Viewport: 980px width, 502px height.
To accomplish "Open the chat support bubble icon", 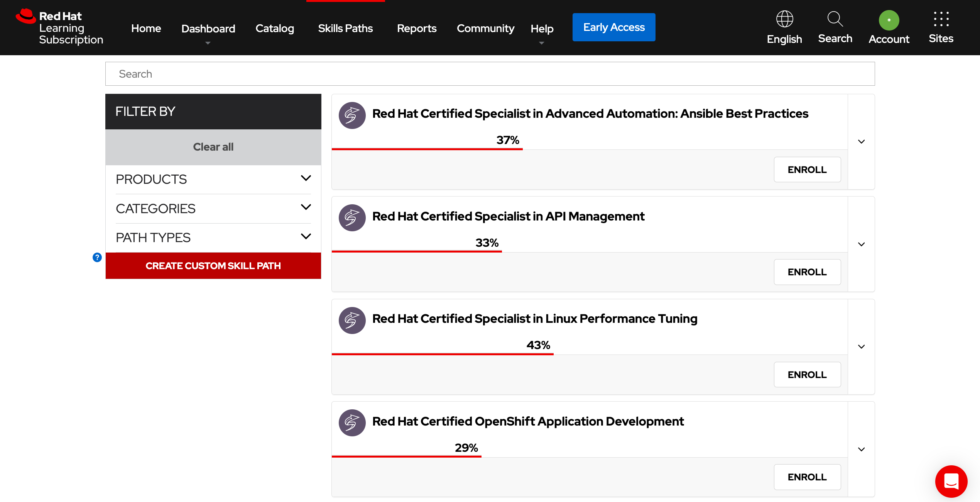I will coord(951,482).
